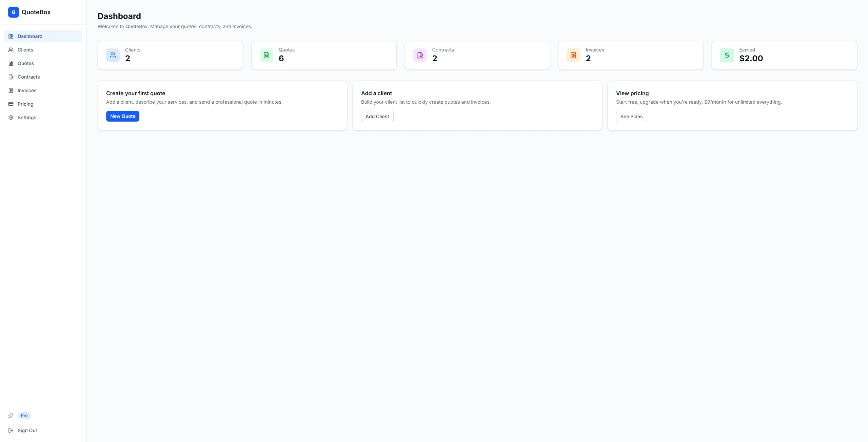868x442 pixels.
Task: Open the Dashboard page from sidebar
Action: [x=43, y=36]
